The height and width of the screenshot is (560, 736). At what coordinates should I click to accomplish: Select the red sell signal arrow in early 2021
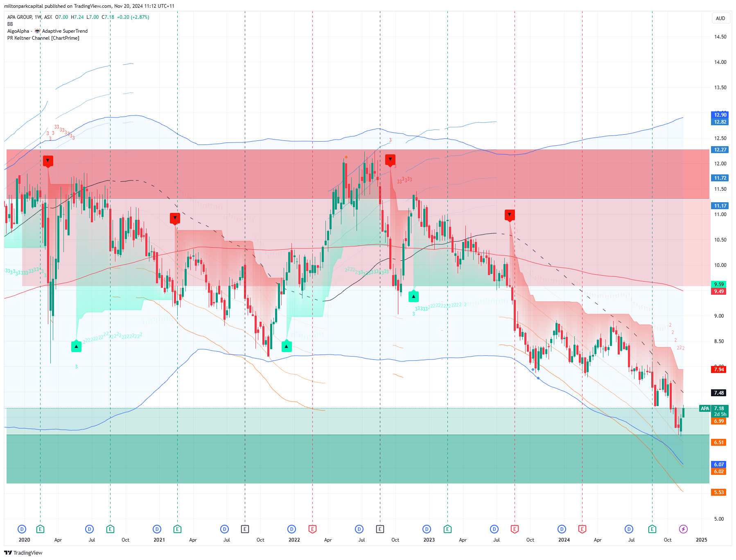coord(175,218)
